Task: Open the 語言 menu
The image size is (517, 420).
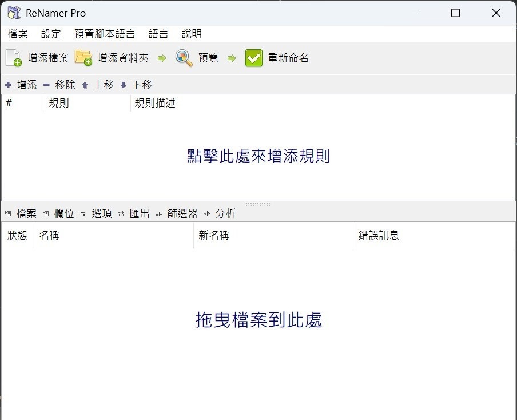Action: pyautogui.click(x=158, y=34)
